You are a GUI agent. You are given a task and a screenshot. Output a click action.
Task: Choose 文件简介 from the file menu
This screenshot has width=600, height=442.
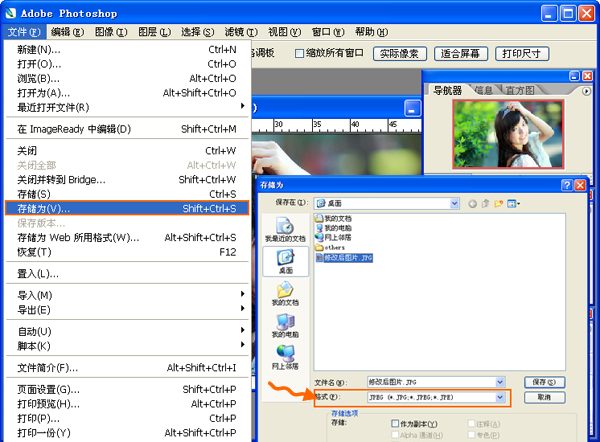pyautogui.click(x=127, y=368)
